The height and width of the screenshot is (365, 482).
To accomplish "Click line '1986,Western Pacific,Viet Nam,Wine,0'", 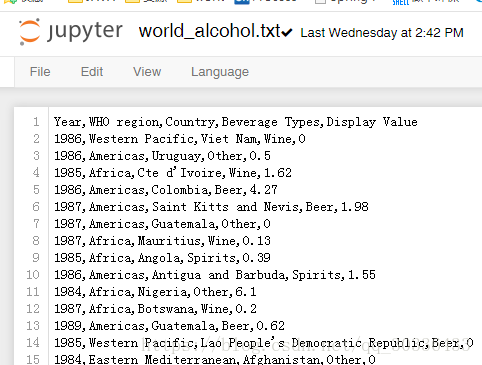I will pos(180,139).
